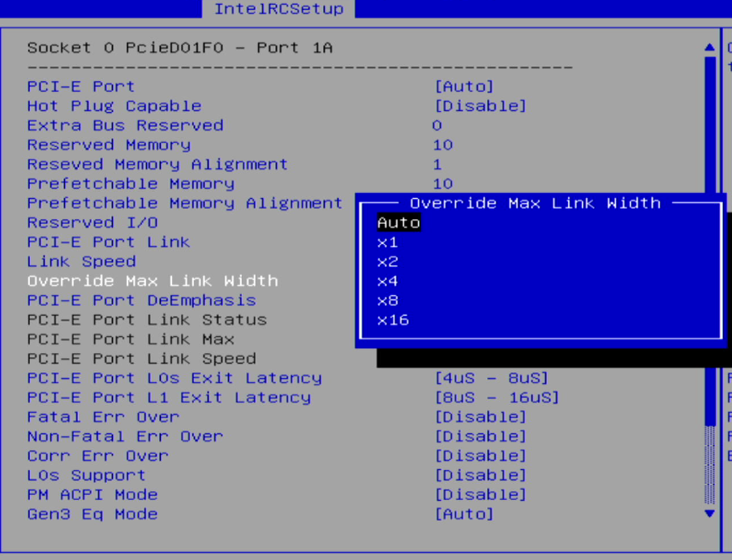Select the Corr Err Over label

coord(97,456)
